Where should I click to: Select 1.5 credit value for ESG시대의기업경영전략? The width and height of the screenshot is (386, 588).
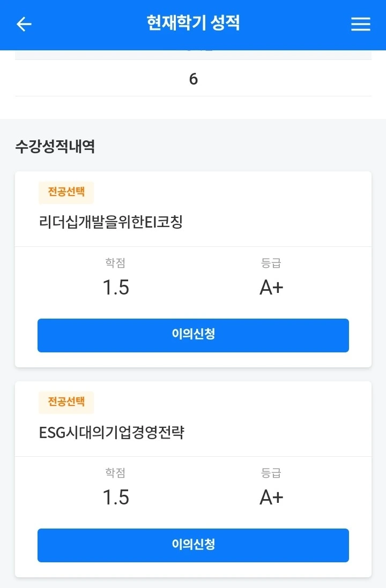pyautogui.click(x=116, y=498)
